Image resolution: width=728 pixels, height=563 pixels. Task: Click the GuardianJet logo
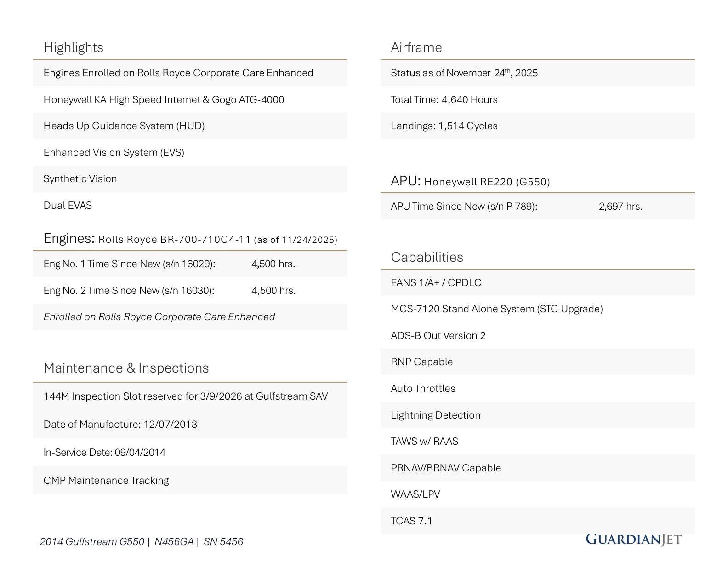point(633,539)
